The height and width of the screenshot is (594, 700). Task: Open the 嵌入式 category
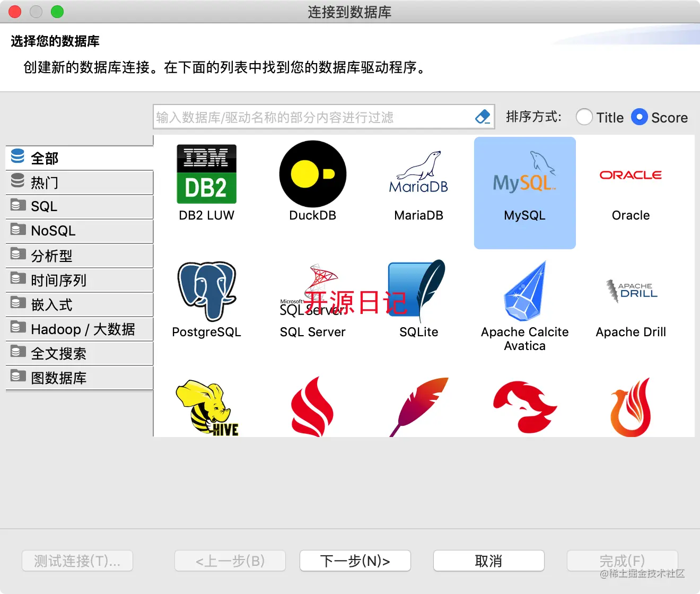(80, 304)
